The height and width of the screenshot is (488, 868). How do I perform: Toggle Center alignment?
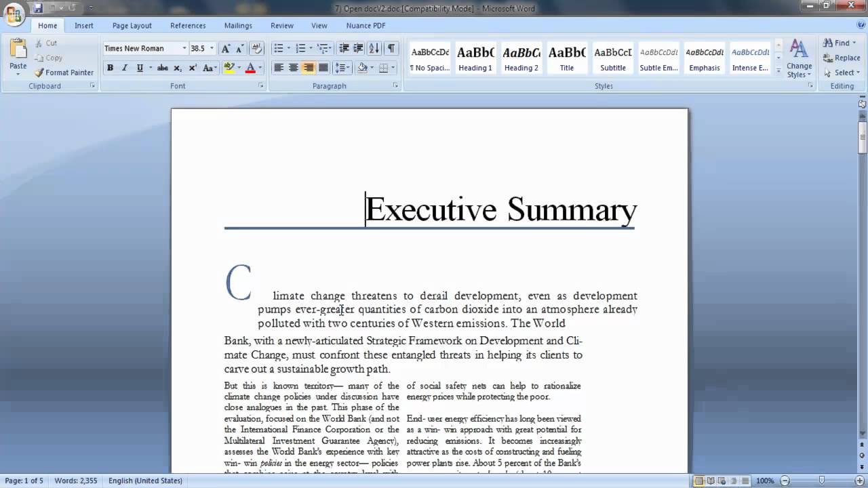[293, 68]
